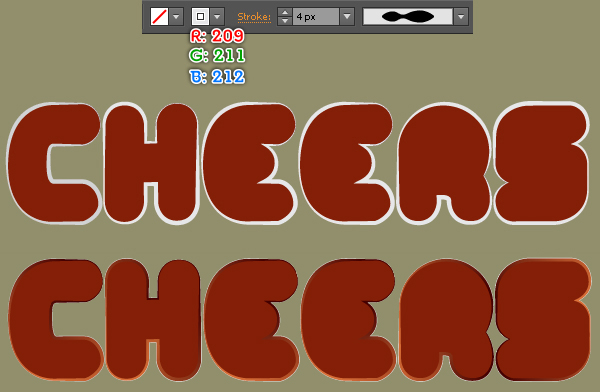Expand the stroke weight preset dropdown
Viewport: 600px width, 392px height.
(x=347, y=17)
